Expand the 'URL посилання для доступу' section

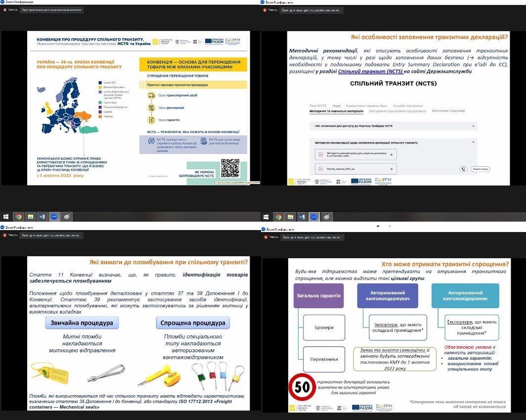474,126
